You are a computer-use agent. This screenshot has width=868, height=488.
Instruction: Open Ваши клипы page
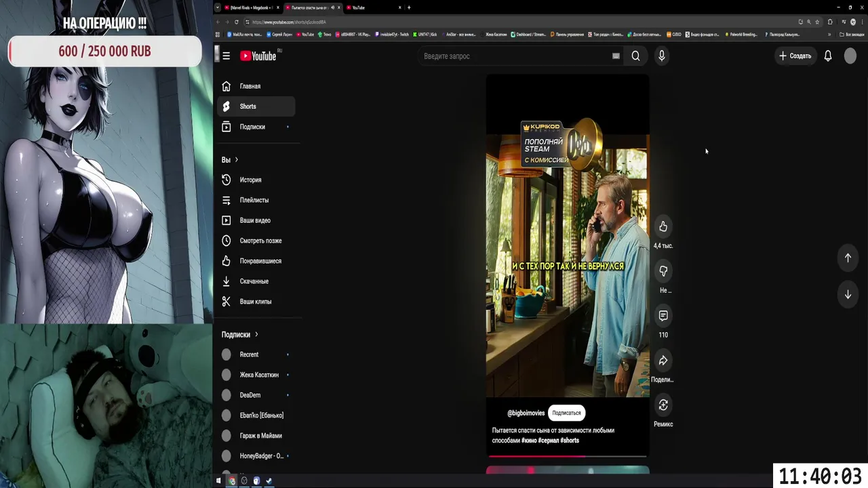click(x=256, y=302)
